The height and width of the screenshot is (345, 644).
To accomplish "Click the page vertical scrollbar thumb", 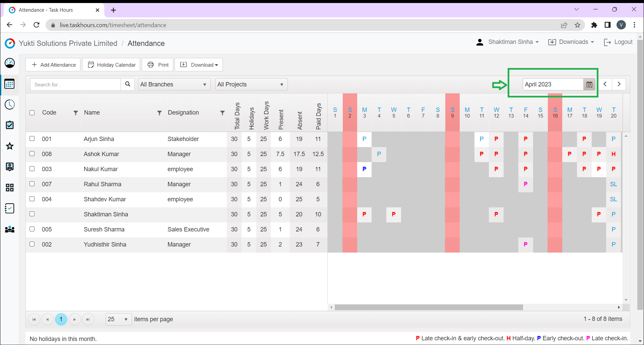I will (x=640, y=174).
